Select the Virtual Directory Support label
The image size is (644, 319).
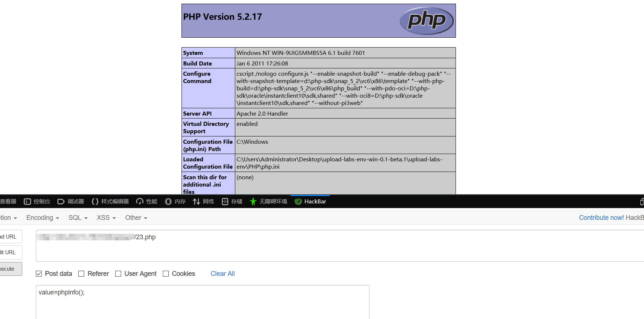206,128
